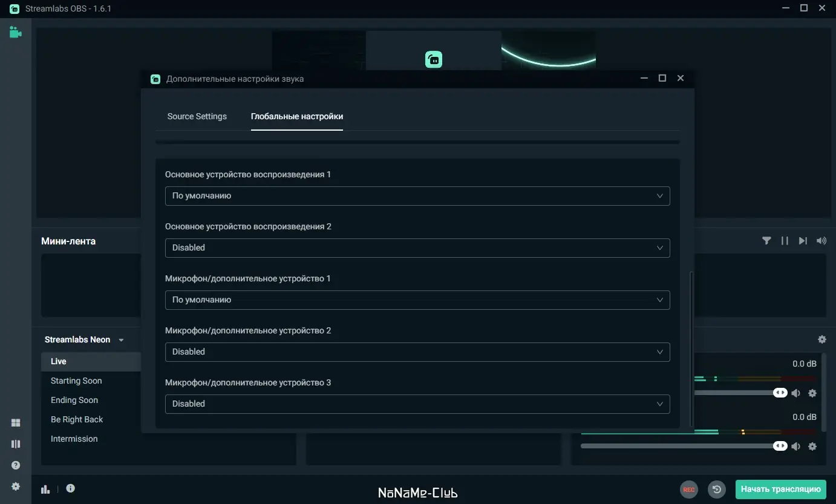The width and height of the screenshot is (836, 504).
Task: Open Settings from the sidebar gear icon
Action: tap(16, 486)
